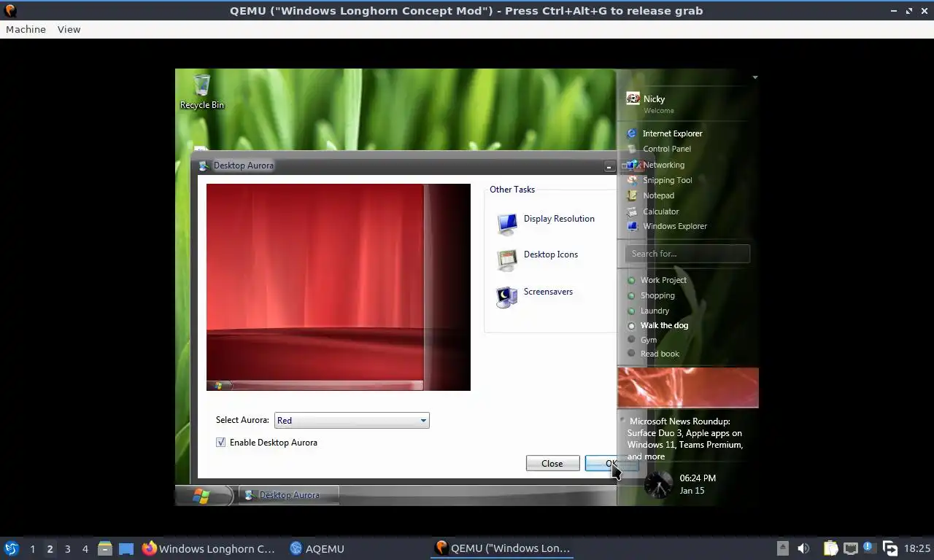Viewport: 934px width, 560px height.
Task: Click Nicky's user avatar picture
Action: [633, 98]
